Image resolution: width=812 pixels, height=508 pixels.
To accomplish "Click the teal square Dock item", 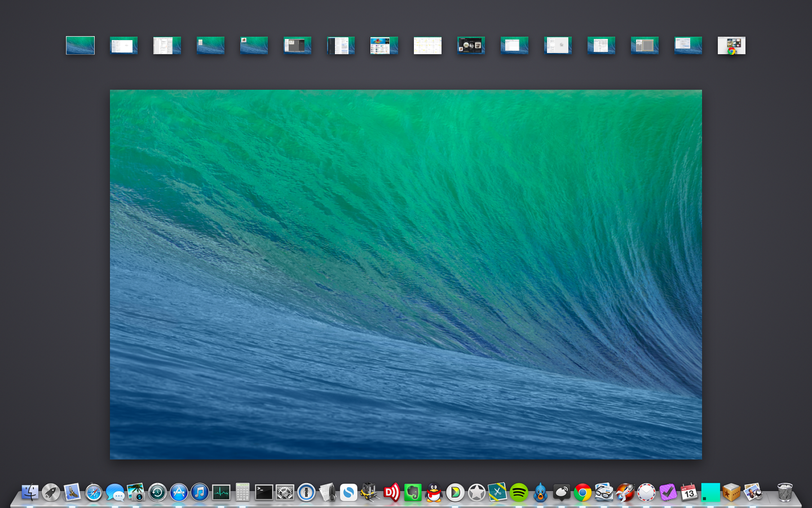I will coord(710,492).
